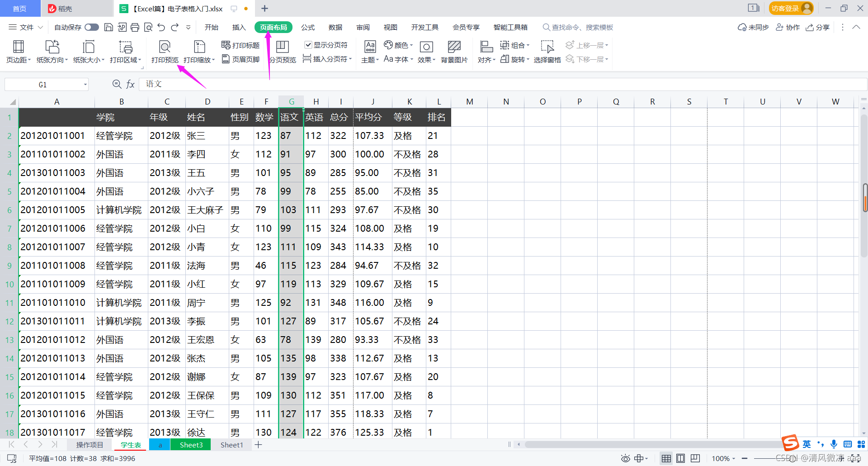
Task: Switch to the 开始 Home tab
Action: tap(211, 27)
